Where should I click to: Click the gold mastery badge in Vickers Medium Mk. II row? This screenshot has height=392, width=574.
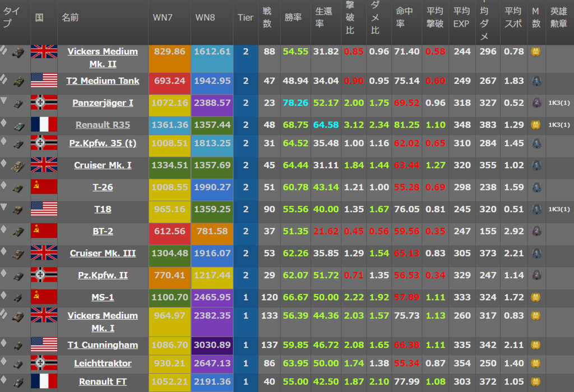pyautogui.click(x=536, y=52)
